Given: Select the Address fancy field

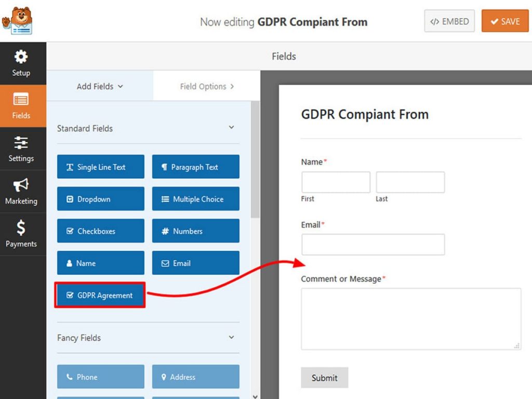Looking at the screenshot, I should tap(195, 377).
